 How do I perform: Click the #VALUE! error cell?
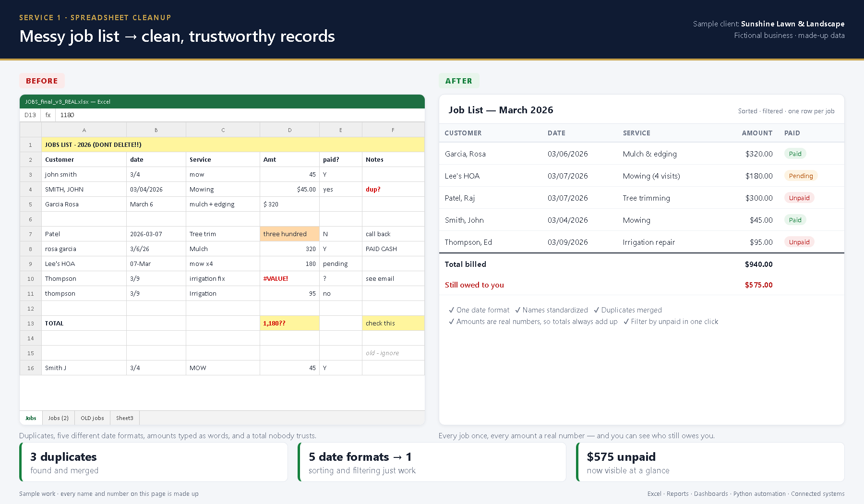289,279
